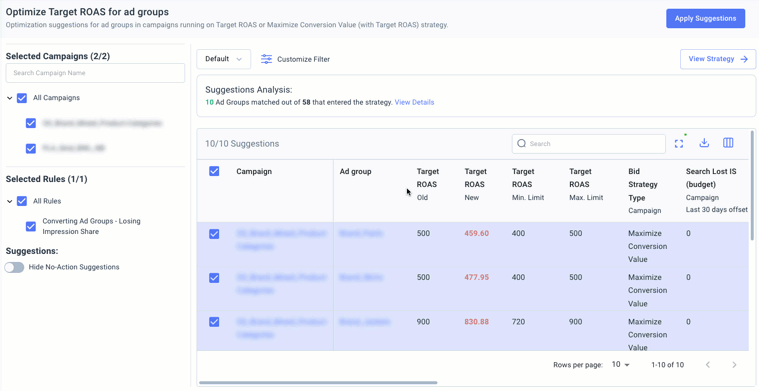Open the column chooser icon

728,143
